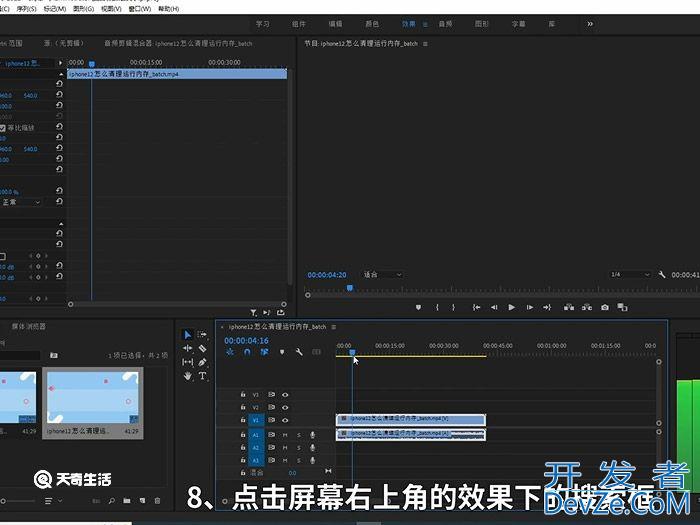Go to Out point in Program monitor

tap(547, 307)
